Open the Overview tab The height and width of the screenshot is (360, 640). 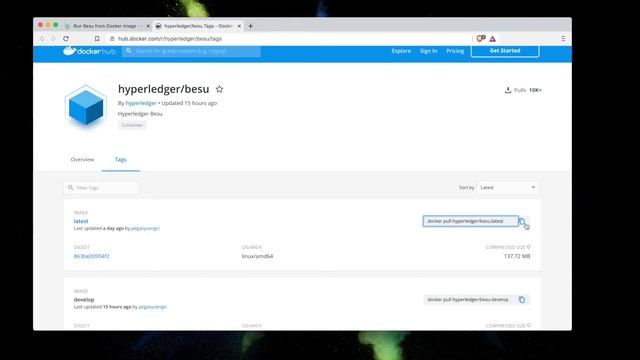pyautogui.click(x=82, y=160)
